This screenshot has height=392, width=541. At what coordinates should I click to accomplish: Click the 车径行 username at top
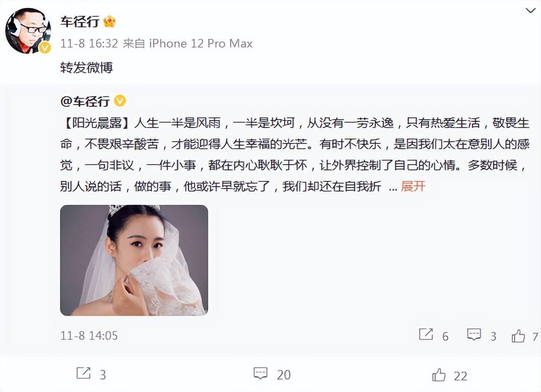tap(79, 21)
